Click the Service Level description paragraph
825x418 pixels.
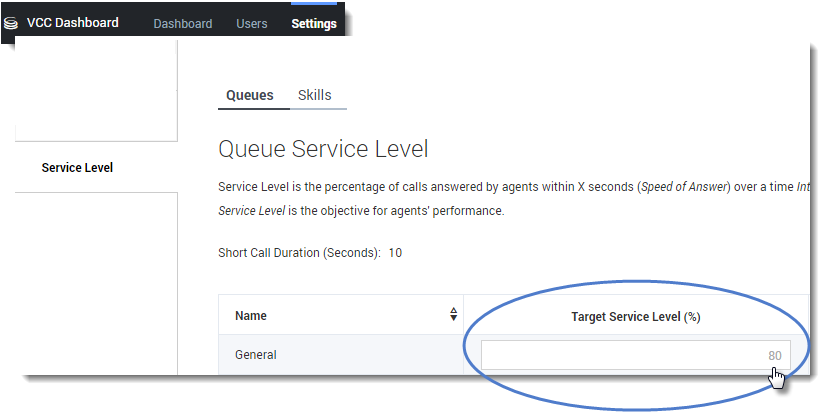point(420,187)
